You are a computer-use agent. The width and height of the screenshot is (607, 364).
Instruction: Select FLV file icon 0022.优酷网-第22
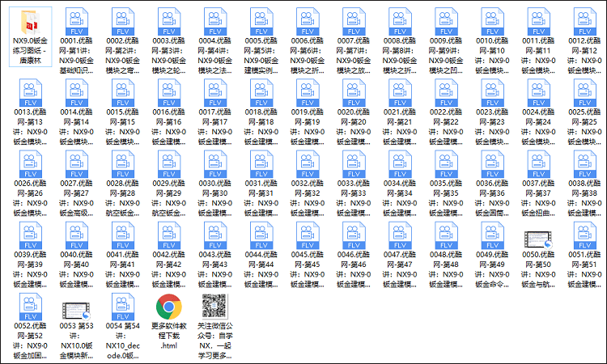(x=446, y=93)
